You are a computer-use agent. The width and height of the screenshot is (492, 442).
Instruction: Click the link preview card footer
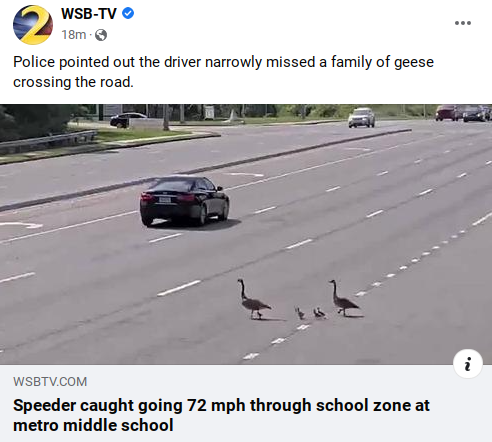coord(246,403)
